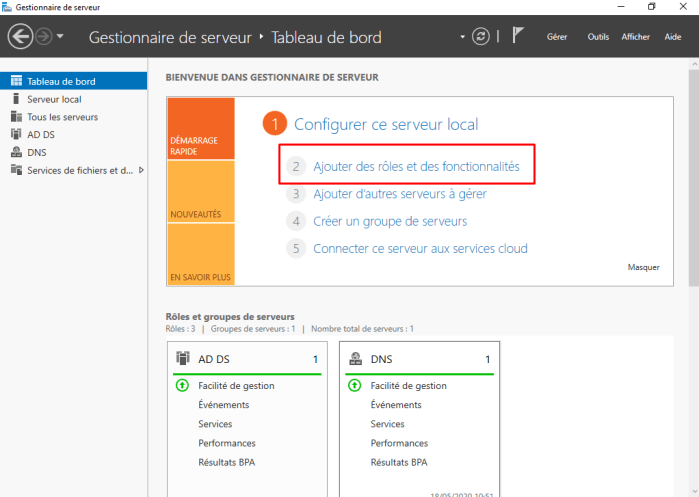
Task: Open the dropdown arrow beside refresh icon
Action: pos(463,37)
